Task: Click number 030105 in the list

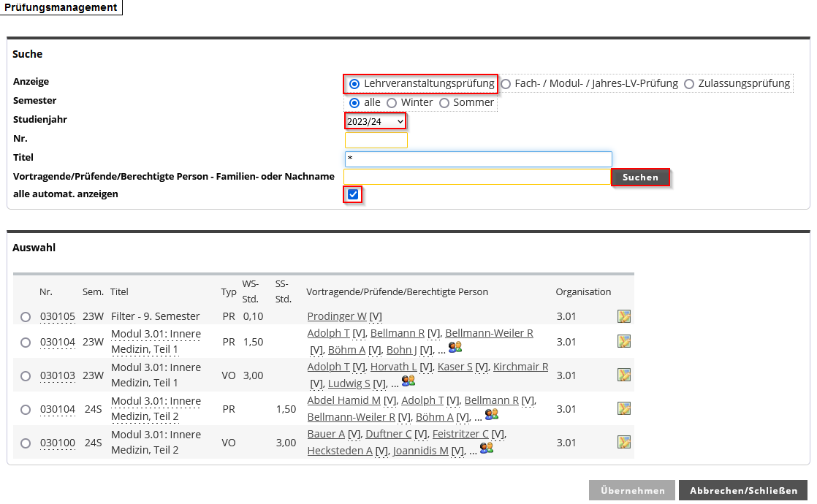Action: [x=57, y=316]
